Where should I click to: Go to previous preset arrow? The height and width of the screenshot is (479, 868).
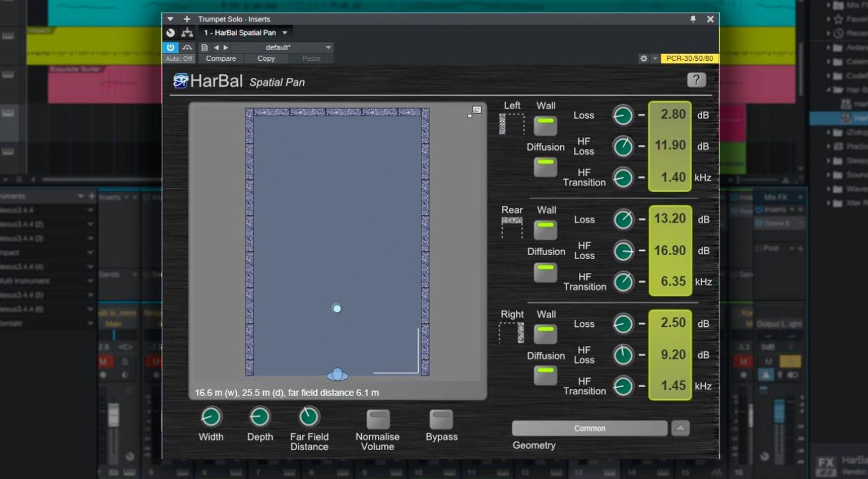pos(216,47)
